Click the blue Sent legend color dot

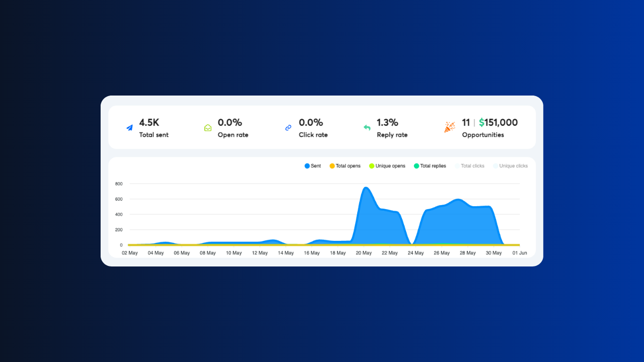point(307,166)
